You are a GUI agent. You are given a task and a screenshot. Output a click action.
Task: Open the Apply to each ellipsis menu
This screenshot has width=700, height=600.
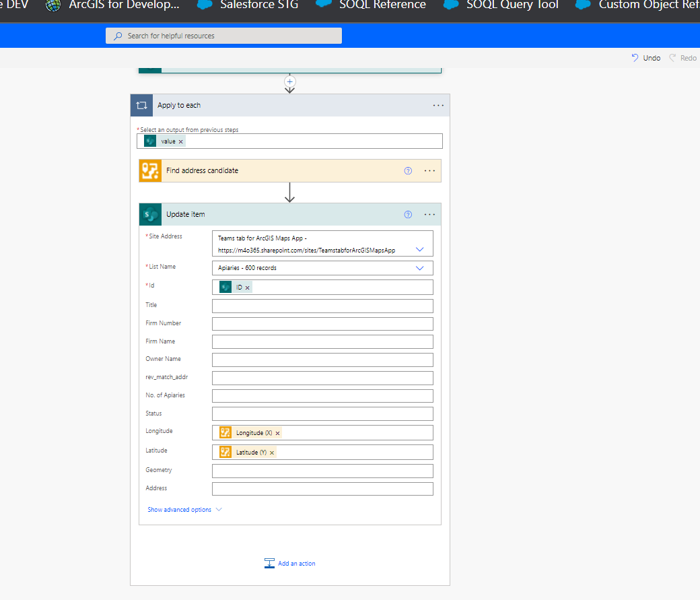(438, 105)
